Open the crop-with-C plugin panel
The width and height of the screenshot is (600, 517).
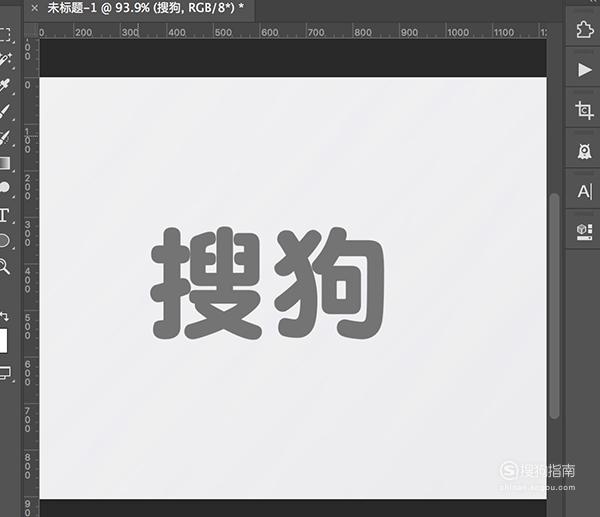584,110
